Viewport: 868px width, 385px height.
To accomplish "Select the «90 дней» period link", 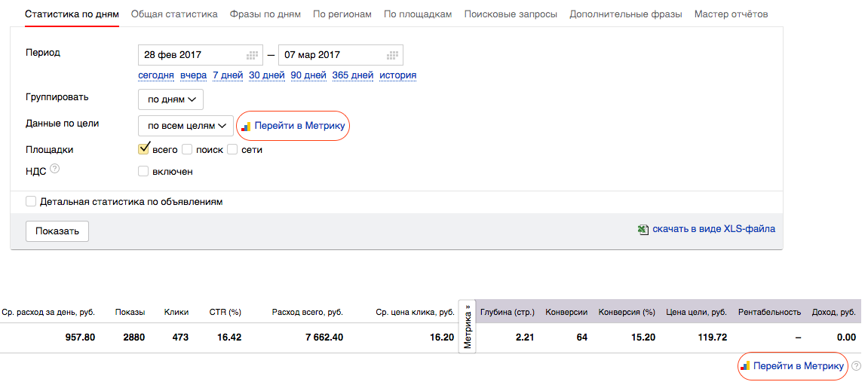I will 308,75.
